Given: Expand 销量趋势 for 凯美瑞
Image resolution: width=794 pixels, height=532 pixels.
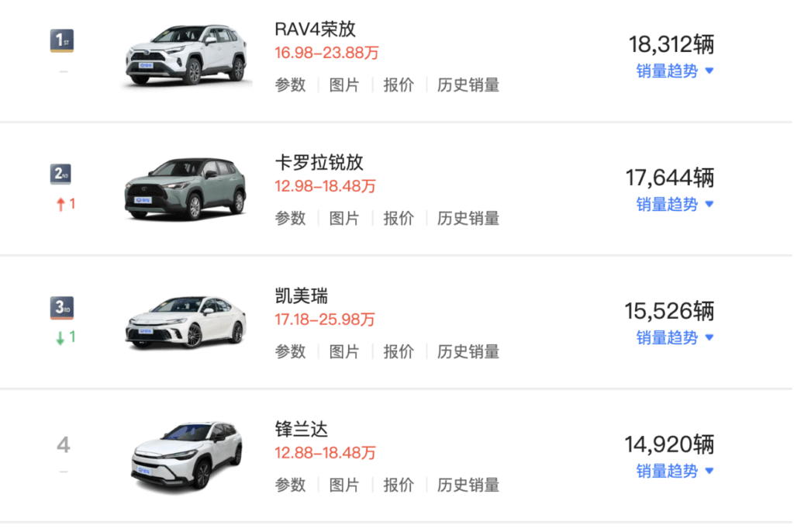Looking at the screenshot, I should click(x=674, y=338).
